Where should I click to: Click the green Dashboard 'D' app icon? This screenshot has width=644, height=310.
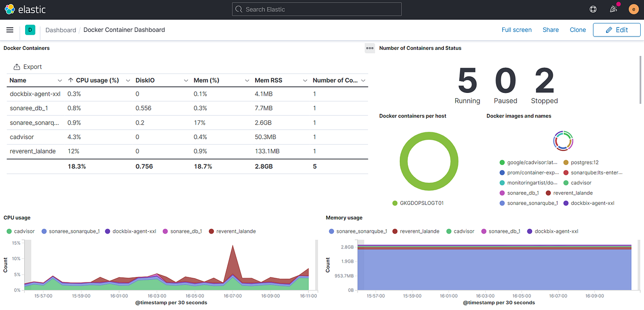coord(30,29)
